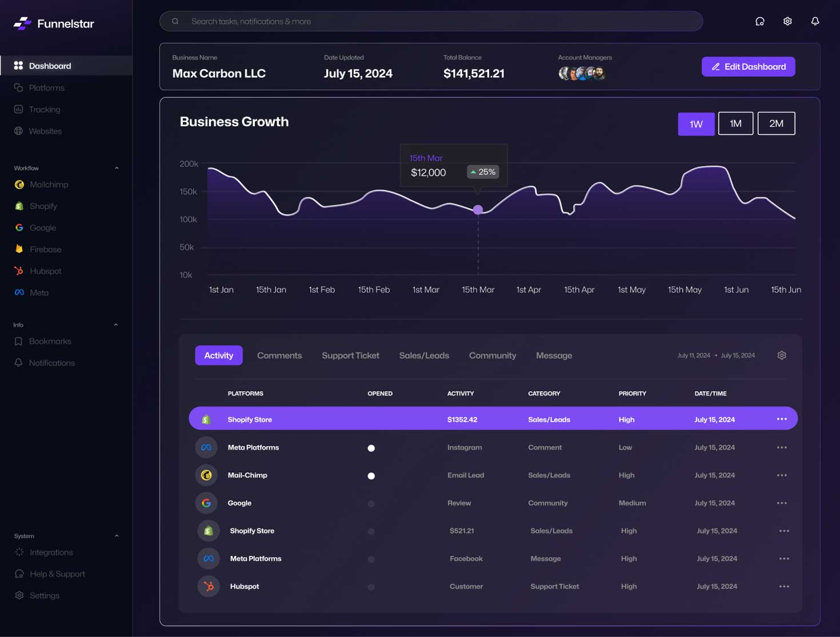Collapse the Info section
This screenshot has height=637, width=840.
click(116, 325)
